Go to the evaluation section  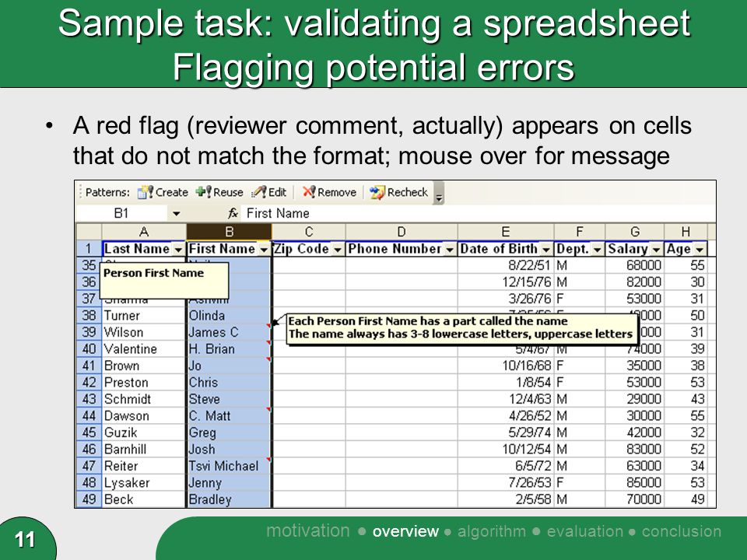point(584,531)
